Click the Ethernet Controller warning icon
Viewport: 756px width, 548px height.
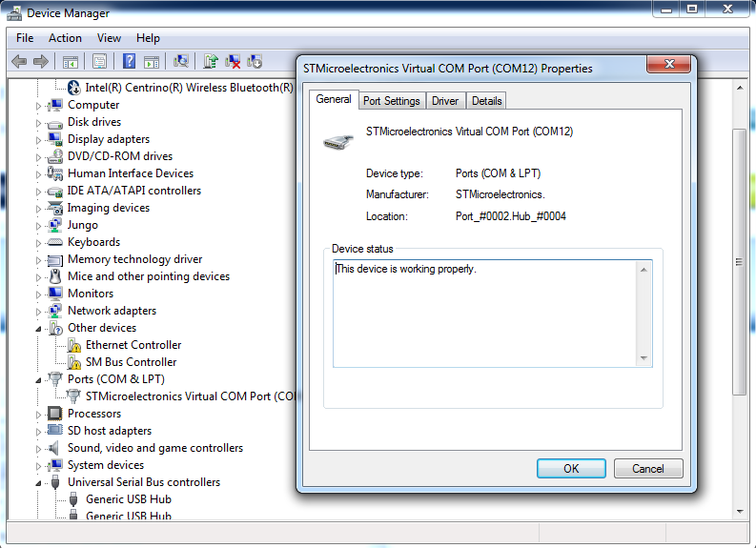[x=73, y=345]
